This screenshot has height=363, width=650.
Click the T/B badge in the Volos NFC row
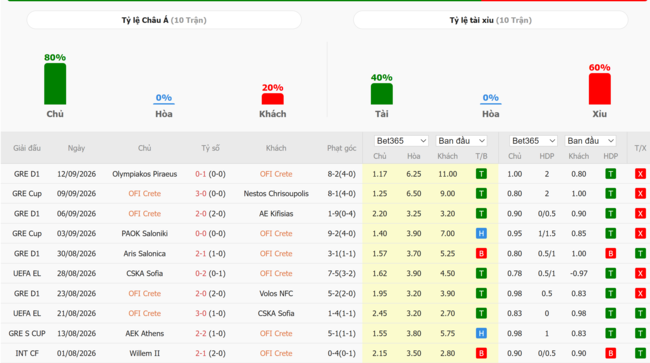point(481,293)
